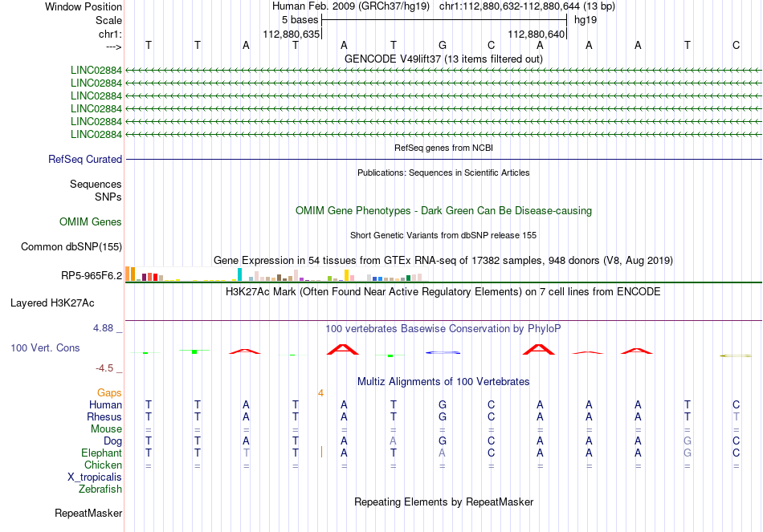
Task: Click the Dog species label
Action: pyautogui.click(x=112, y=441)
